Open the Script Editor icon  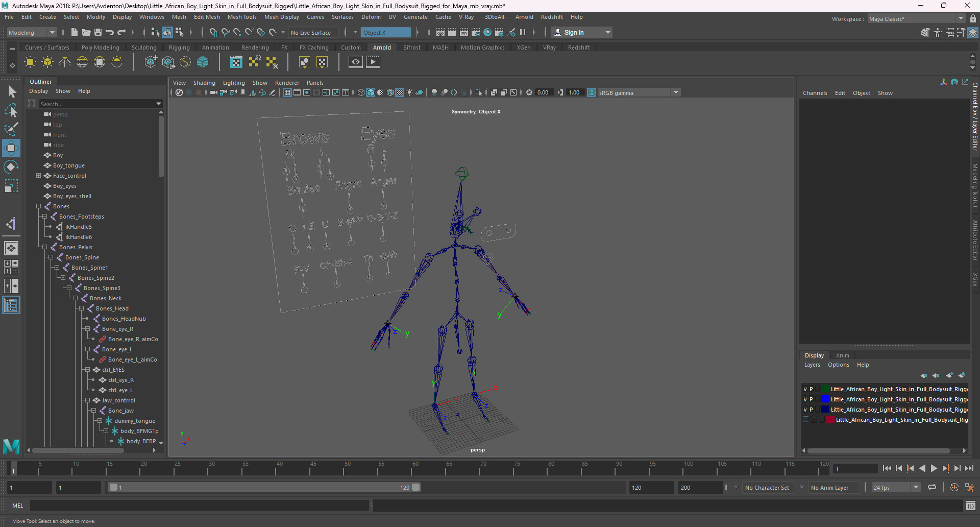(x=971, y=506)
